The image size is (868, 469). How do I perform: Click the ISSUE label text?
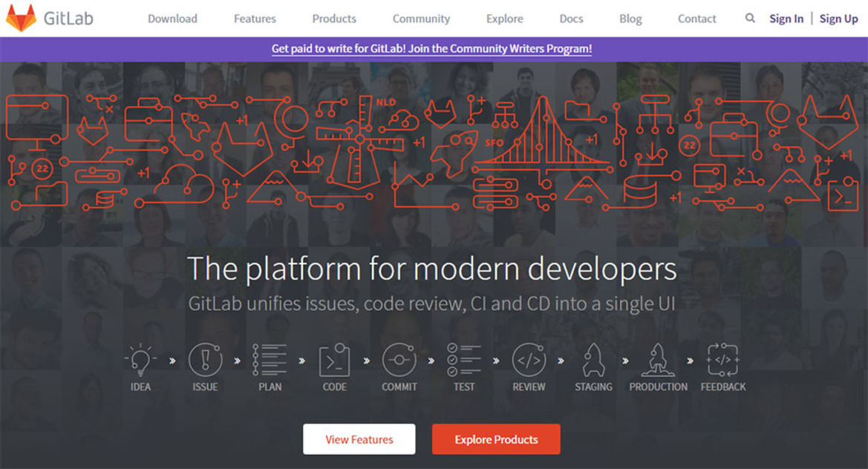coord(205,387)
